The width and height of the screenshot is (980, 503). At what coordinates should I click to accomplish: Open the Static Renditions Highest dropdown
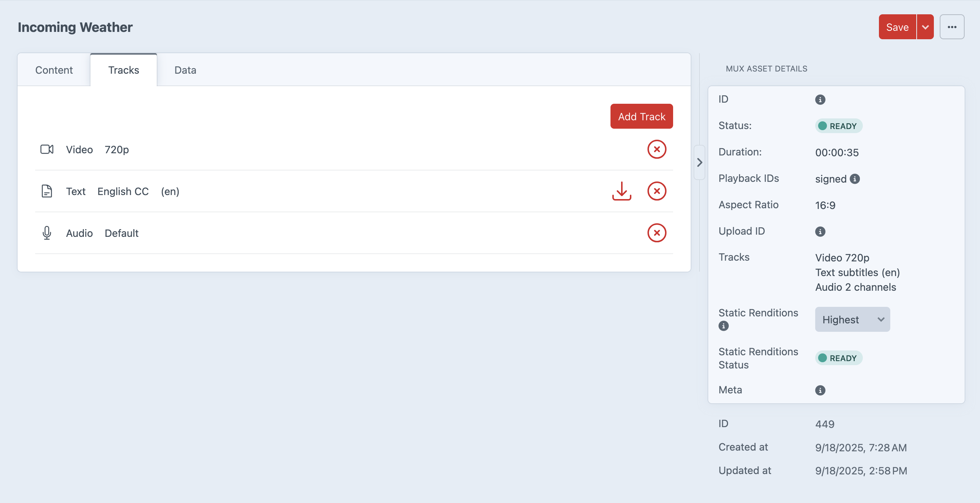pyautogui.click(x=852, y=319)
